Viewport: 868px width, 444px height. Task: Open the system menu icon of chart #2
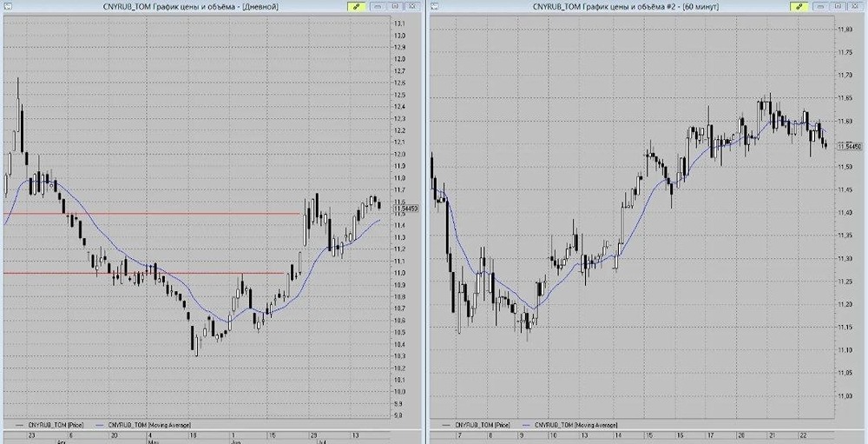435,7
